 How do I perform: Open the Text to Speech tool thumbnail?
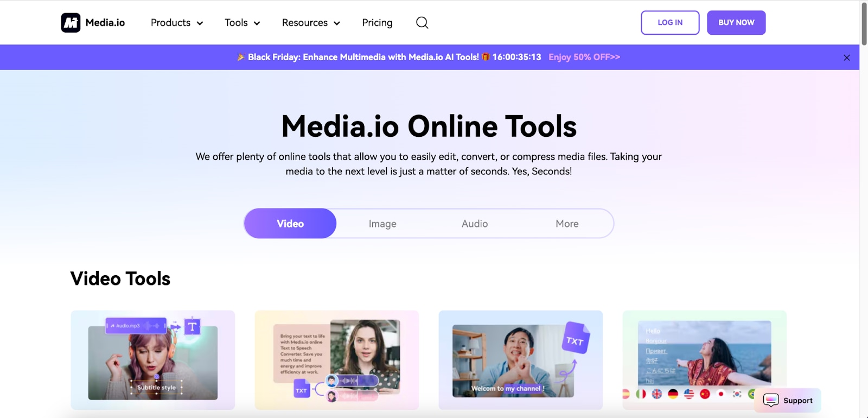(x=337, y=360)
